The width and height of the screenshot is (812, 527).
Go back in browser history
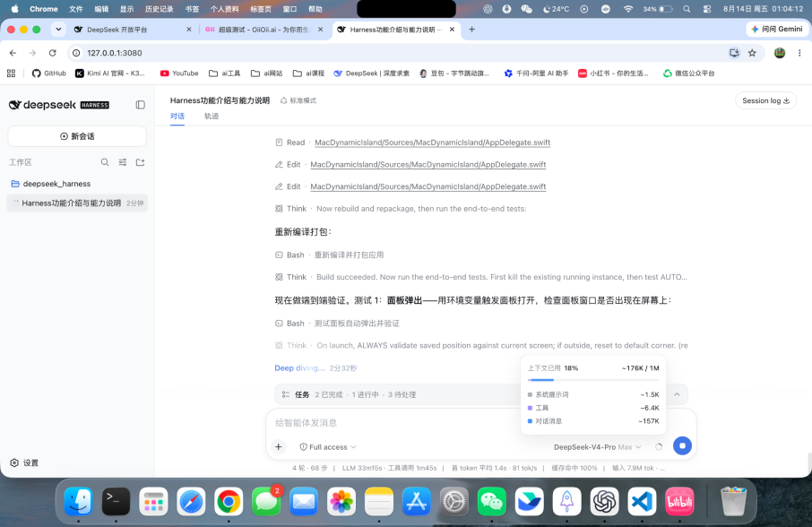click(13, 53)
